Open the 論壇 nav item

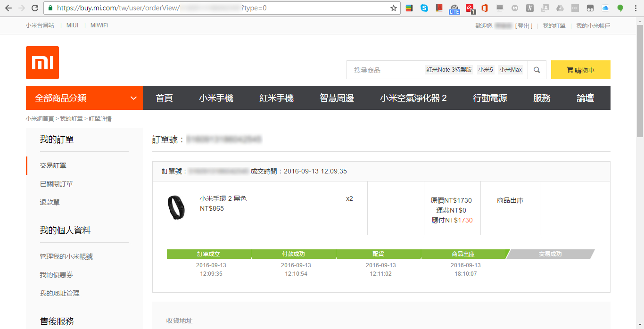click(x=586, y=98)
